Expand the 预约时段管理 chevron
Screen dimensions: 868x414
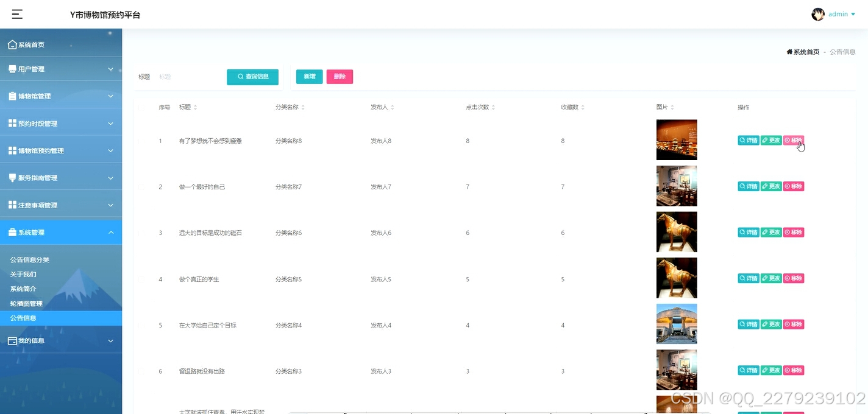[x=111, y=123]
